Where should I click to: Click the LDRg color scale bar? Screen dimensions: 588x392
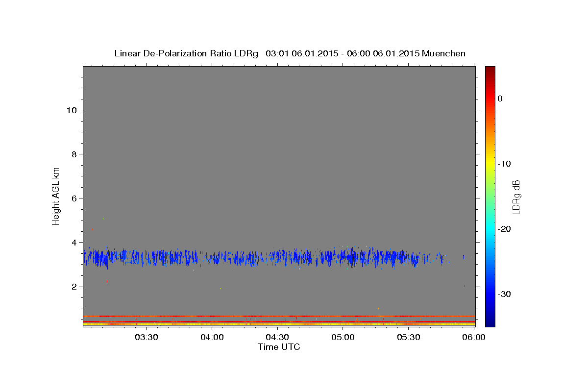point(490,196)
